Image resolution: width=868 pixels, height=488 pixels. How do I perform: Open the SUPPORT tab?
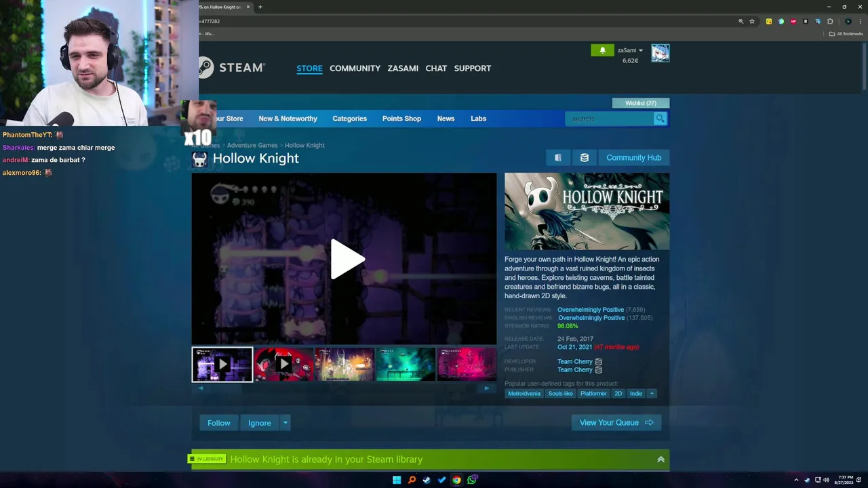(473, 68)
